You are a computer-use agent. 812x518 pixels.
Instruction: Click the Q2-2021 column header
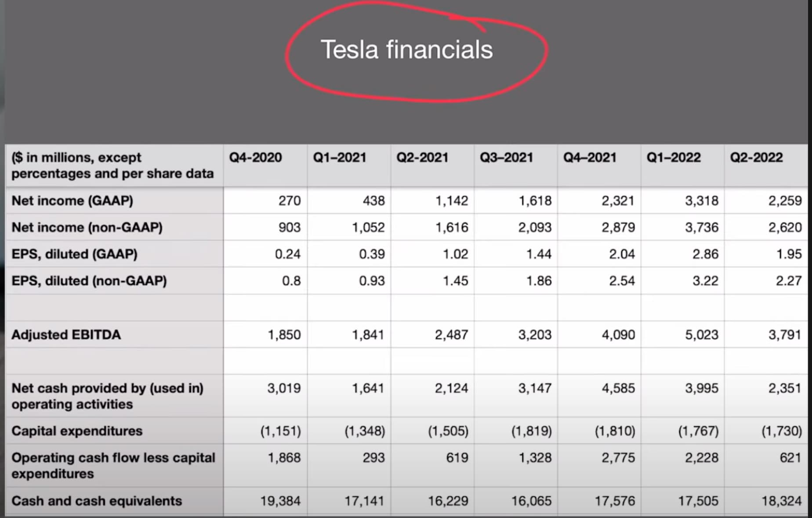pyautogui.click(x=422, y=158)
